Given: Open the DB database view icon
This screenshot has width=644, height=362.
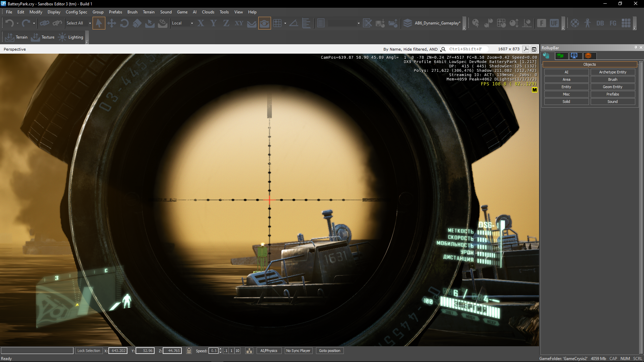Looking at the screenshot, I should 600,23.
